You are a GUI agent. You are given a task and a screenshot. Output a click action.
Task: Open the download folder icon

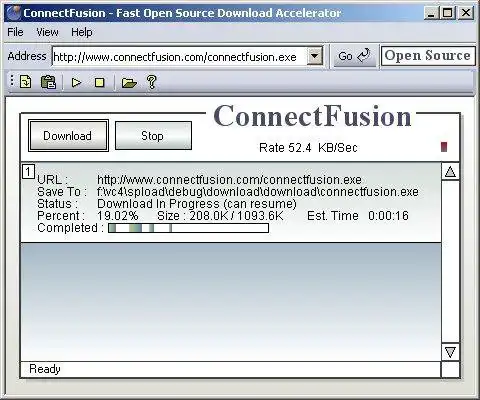click(129, 82)
